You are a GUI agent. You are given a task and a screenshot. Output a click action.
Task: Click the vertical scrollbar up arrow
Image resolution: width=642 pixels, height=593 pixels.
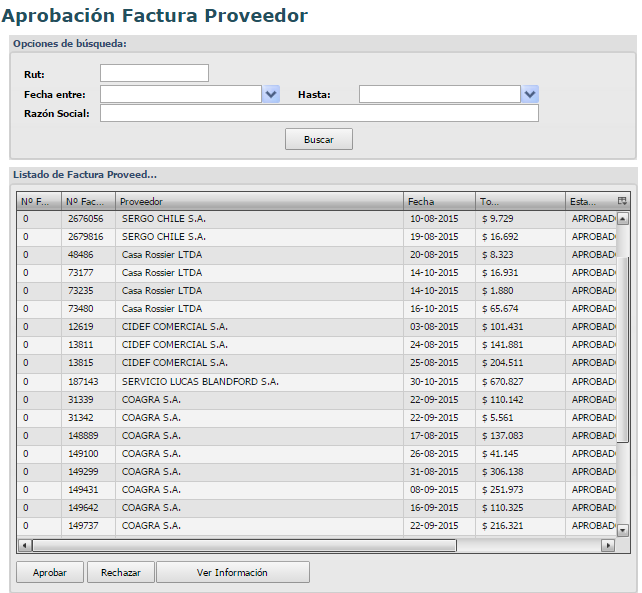pyautogui.click(x=622, y=218)
